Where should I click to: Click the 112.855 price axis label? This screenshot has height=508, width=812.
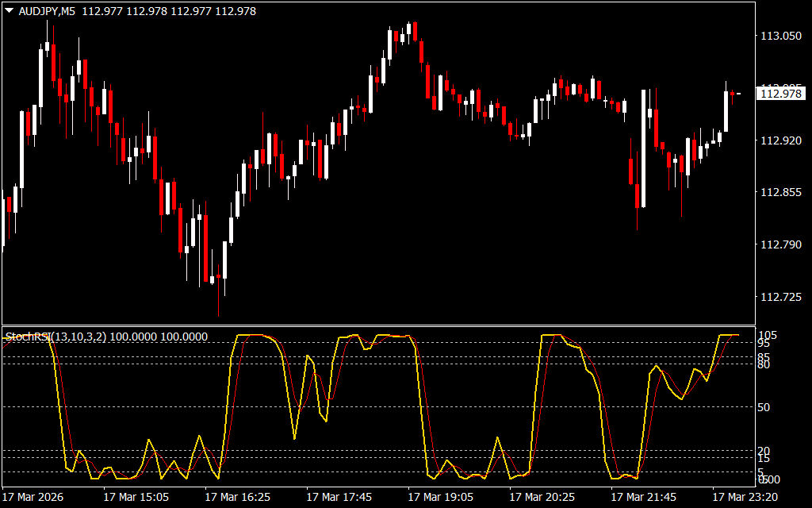(780, 193)
